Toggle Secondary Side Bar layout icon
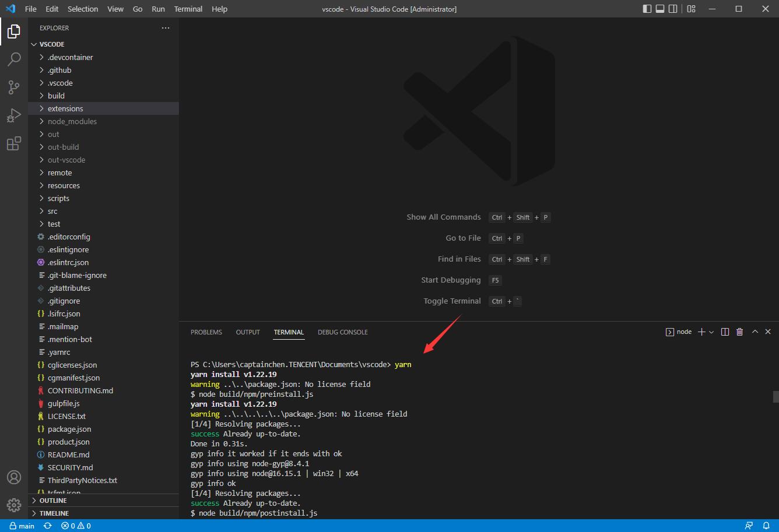Image resolution: width=779 pixels, height=532 pixels. (673, 9)
